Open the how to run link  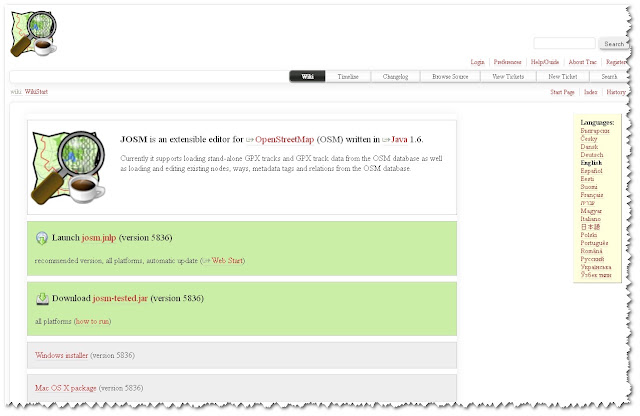point(93,321)
